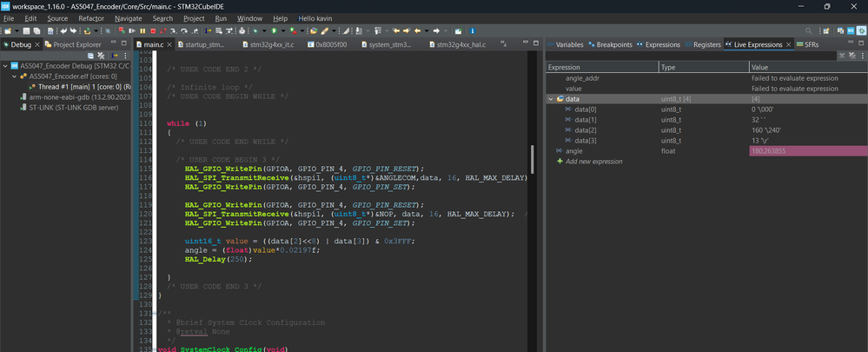Click the red Terminate debug button
Image resolution: width=868 pixels, height=352 pixels.
153,30
